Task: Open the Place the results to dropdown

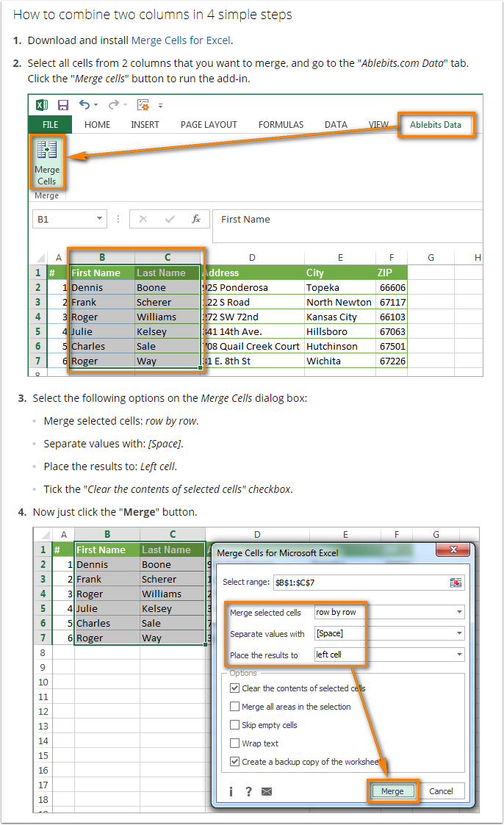Action: 459,655
